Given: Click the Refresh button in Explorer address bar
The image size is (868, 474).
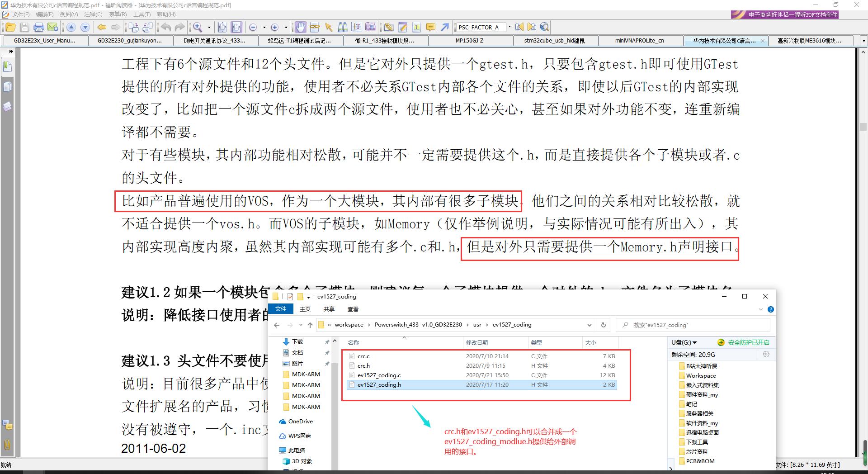Looking at the screenshot, I should pos(603,325).
